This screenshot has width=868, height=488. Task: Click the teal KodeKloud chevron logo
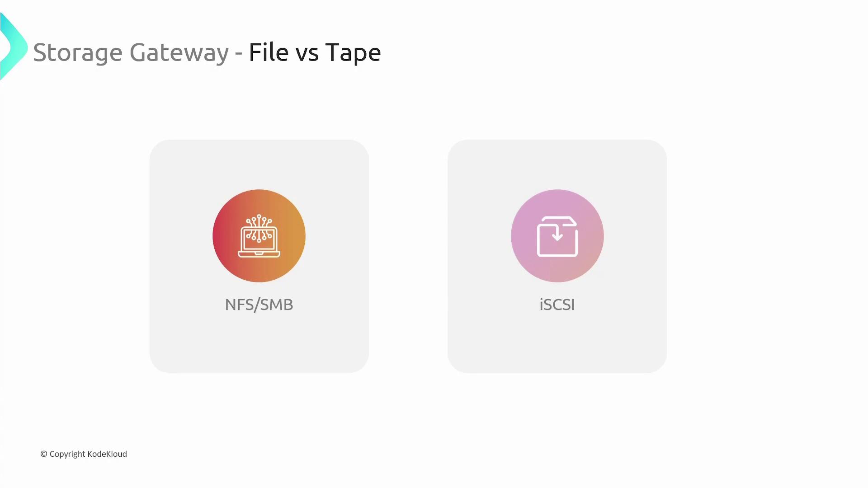click(x=14, y=47)
